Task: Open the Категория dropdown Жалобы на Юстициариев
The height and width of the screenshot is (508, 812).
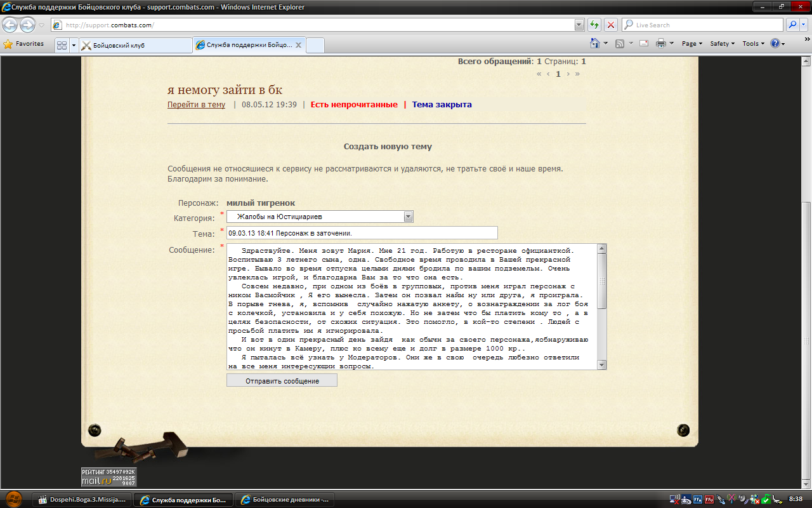Action: point(320,217)
